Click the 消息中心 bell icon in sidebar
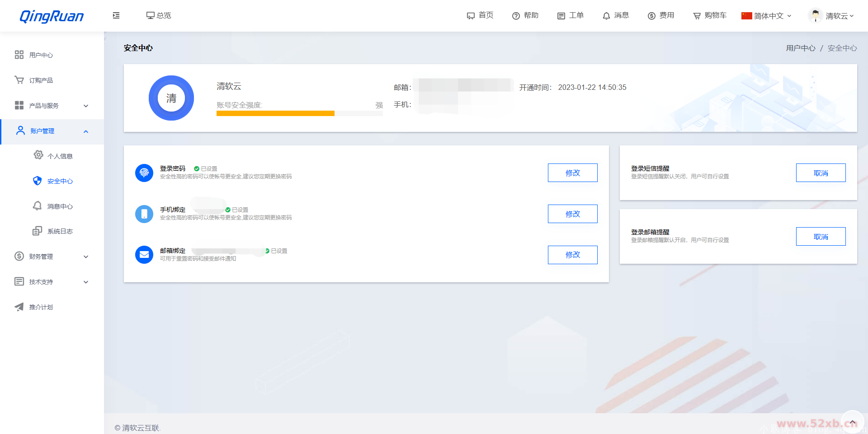This screenshot has width=868, height=434. point(38,206)
